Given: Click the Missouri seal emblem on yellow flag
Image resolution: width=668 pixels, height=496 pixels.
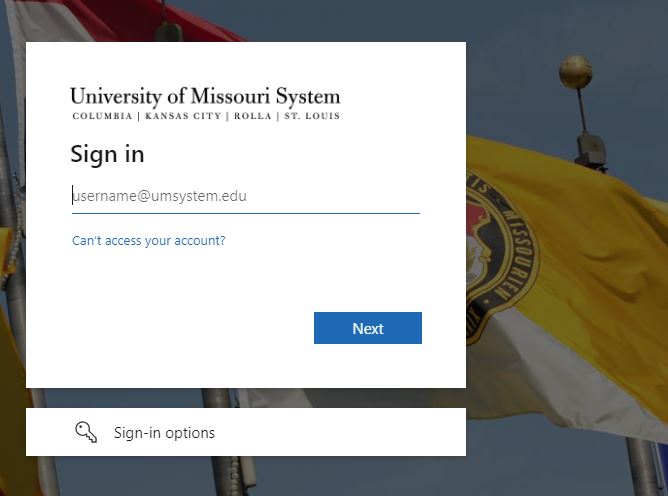Looking at the screenshot, I should pyautogui.click(x=502, y=257).
